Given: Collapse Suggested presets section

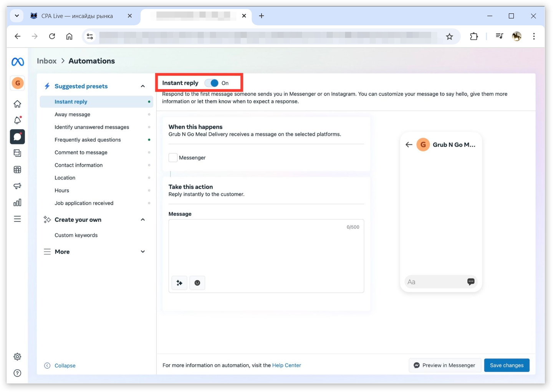Looking at the screenshot, I should tap(143, 86).
